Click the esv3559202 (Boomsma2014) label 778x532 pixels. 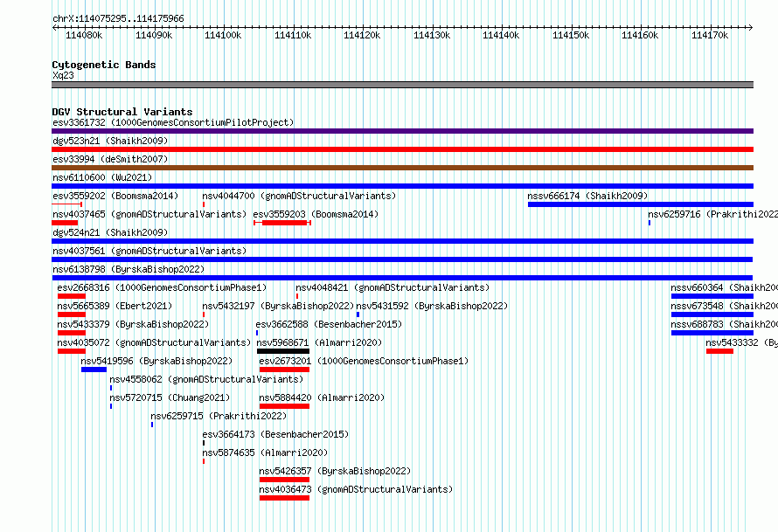(115, 196)
